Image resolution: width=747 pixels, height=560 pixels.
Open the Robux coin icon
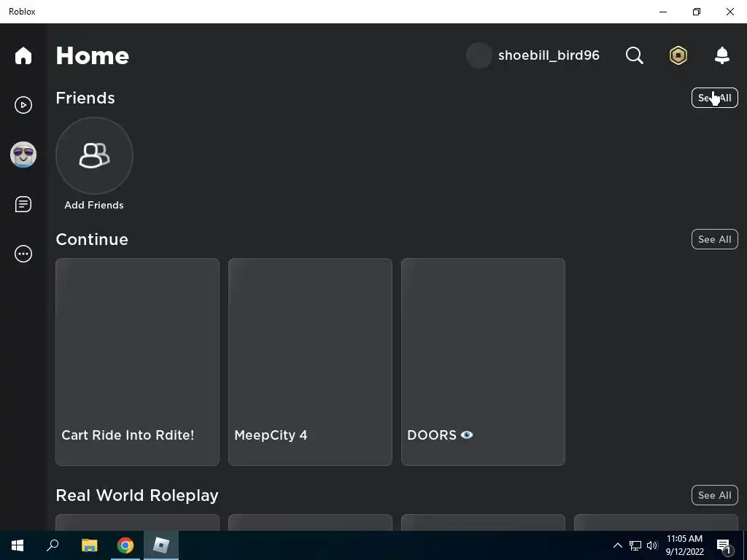678,55
